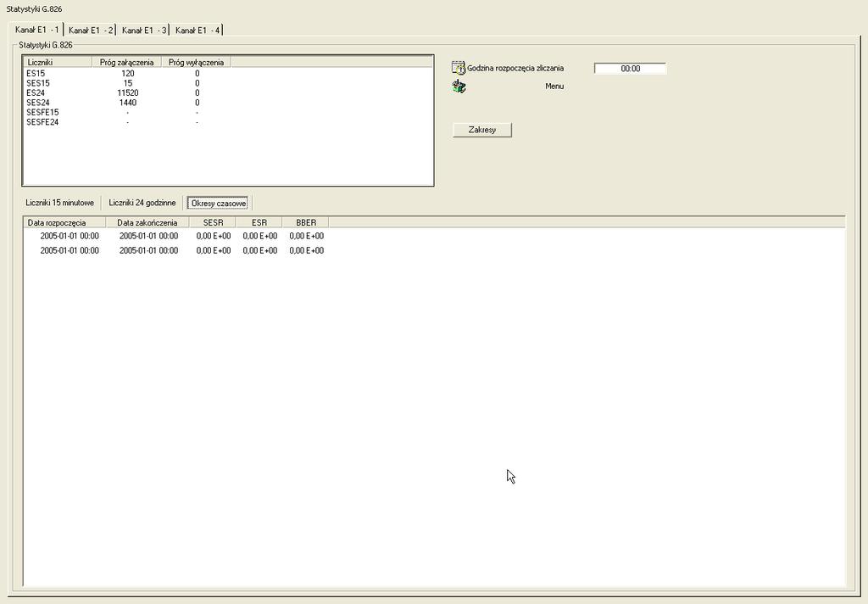Click the threshold value 11520
868x604 pixels.
[127, 92]
